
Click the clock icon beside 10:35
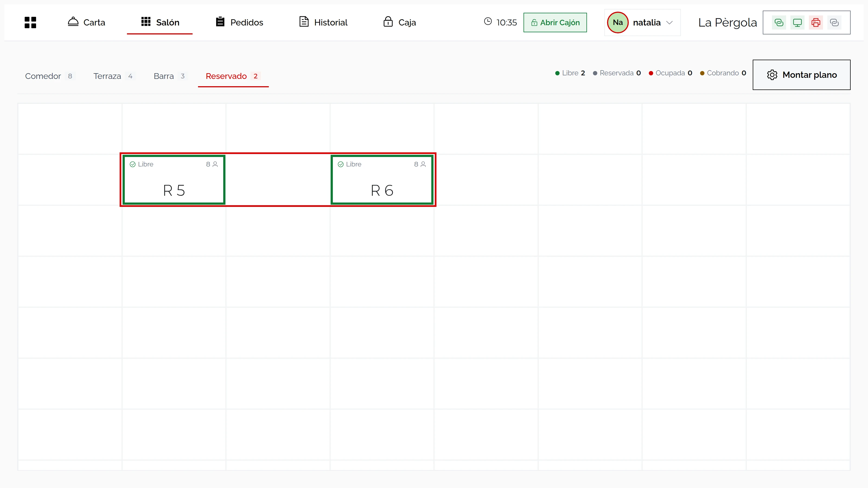coord(488,22)
